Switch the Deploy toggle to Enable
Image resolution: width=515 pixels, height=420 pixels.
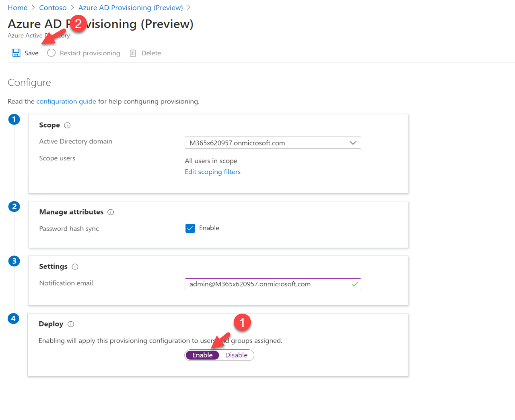click(x=202, y=355)
